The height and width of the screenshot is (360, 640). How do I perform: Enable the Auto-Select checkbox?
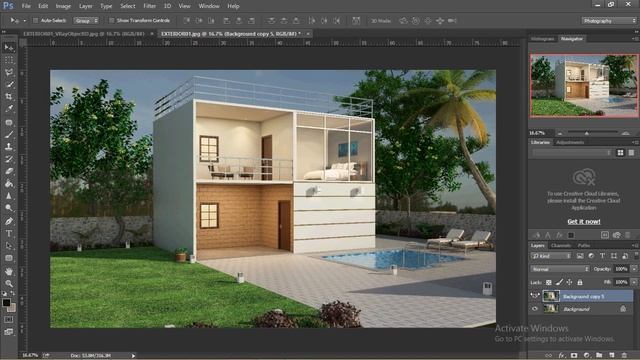[x=36, y=20]
